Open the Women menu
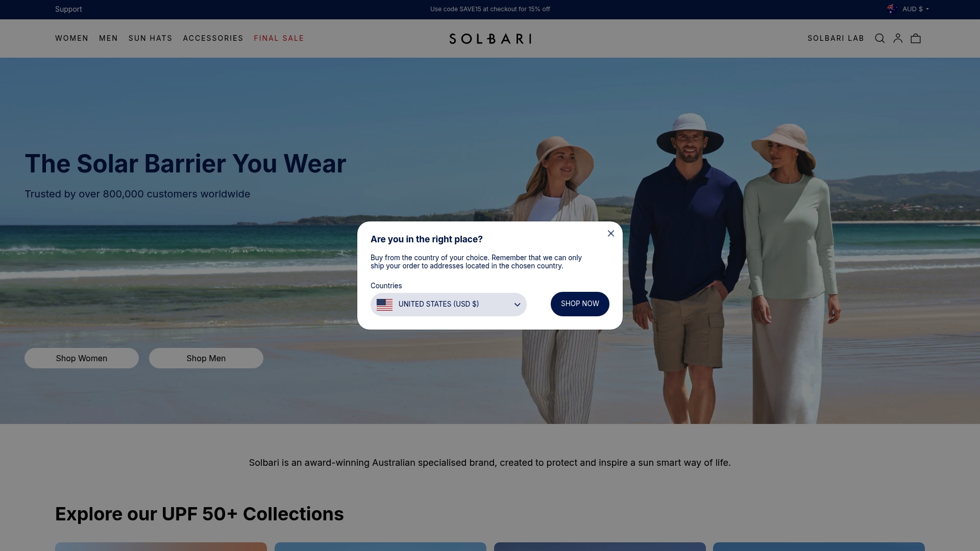This screenshot has width=980, height=551. pos(71,38)
